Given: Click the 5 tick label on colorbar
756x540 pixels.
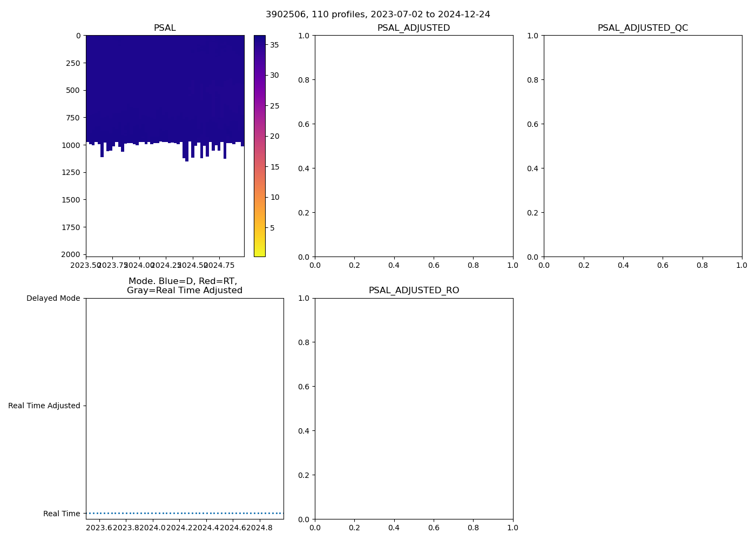Looking at the screenshot, I should point(272,228).
